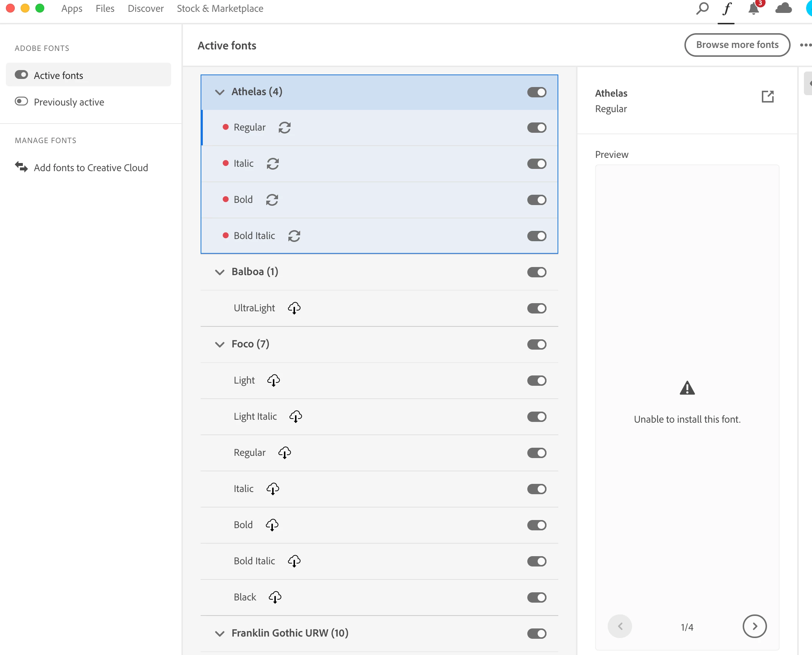This screenshot has height=655, width=812.
Task: Collapse the Athelas font family
Action: tap(219, 92)
